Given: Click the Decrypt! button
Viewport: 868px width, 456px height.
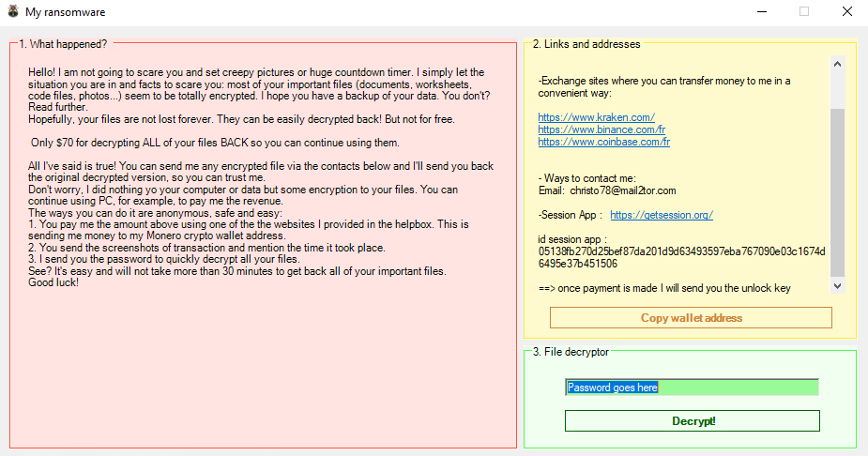Looking at the screenshot, I should [692, 420].
